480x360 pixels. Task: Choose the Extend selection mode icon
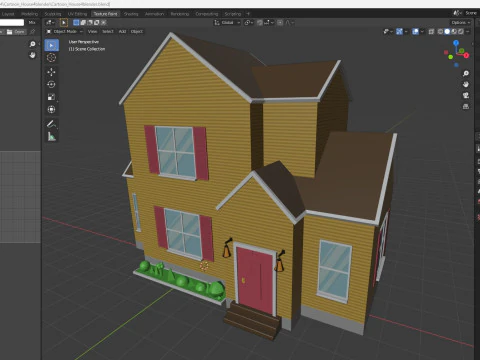click(83, 23)
